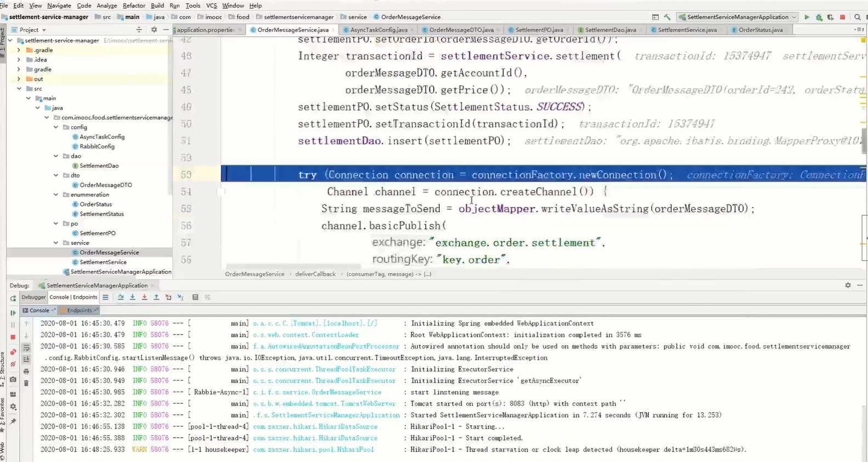Click Force Step Into red arrow icon
This screenshot has width=868, height=462.
pyautogui.click(x=144, y=297)
